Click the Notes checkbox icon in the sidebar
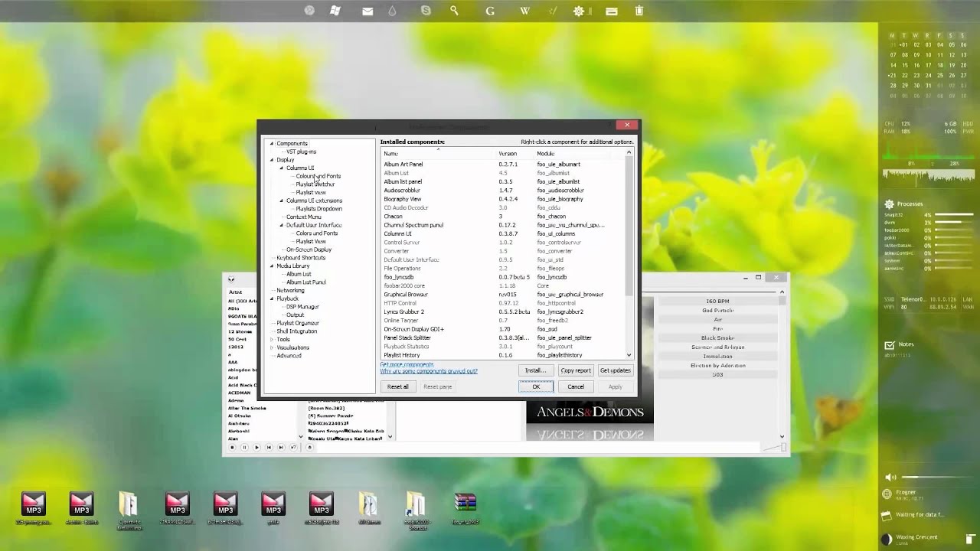The height and width of the screenshot is (551, 980). coord(889,345)
